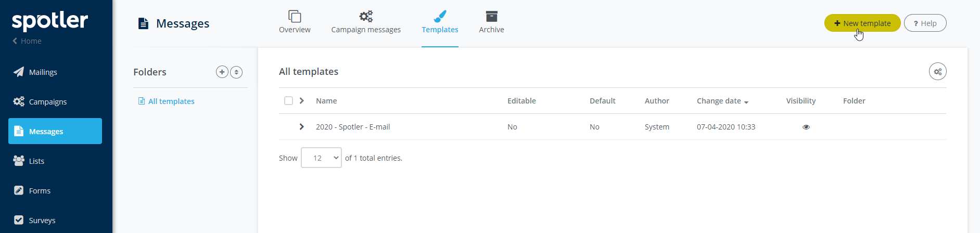980x233 pixels.
Task: Click the New template button
Action: pos(862,23)
